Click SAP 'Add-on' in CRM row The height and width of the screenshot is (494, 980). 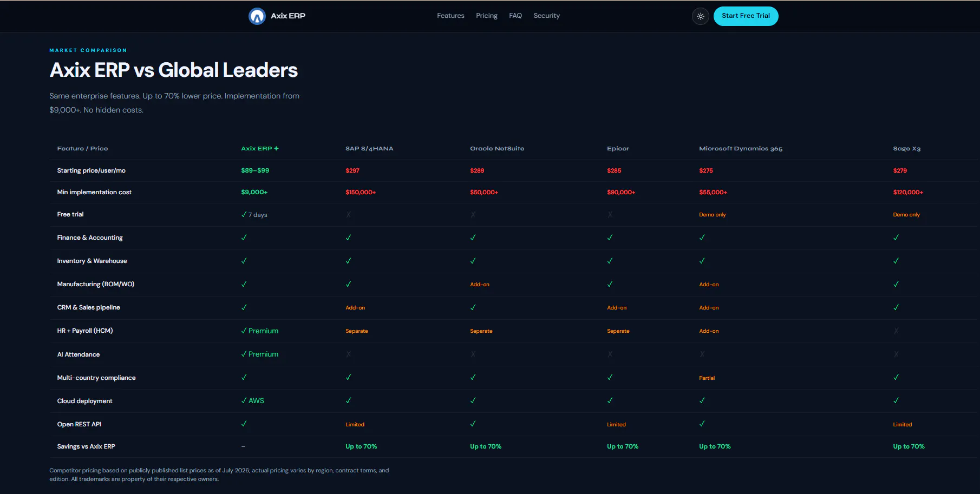(x=355, y=308)
